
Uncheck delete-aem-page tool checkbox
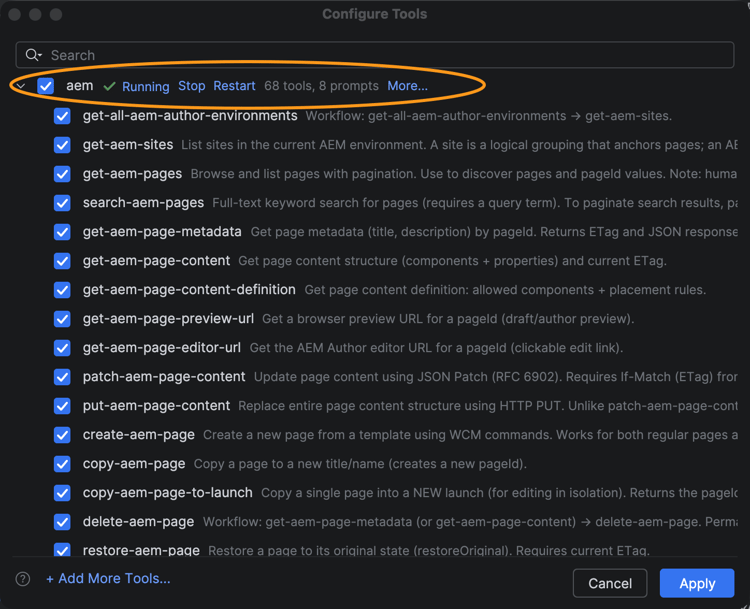(62, 522)
